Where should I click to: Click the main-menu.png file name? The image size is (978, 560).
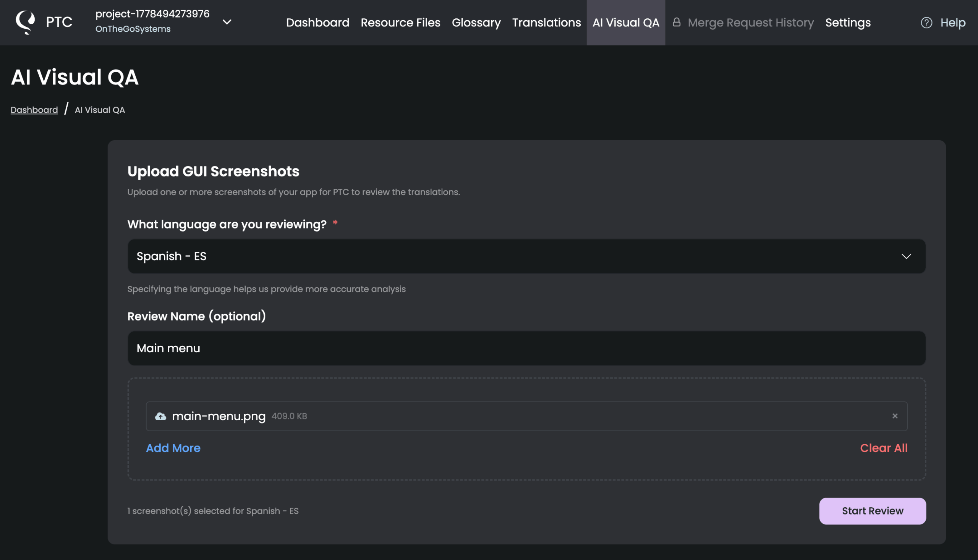pos(219,416)
